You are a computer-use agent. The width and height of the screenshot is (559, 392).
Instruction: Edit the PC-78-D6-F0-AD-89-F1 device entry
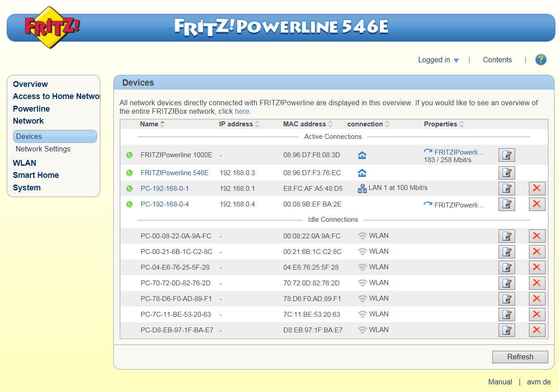pyautogui.click(x=507, y=299)
